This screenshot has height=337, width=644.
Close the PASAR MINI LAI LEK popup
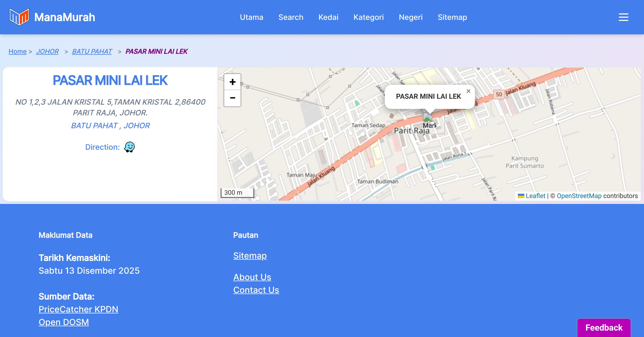(x=468, y=91)
